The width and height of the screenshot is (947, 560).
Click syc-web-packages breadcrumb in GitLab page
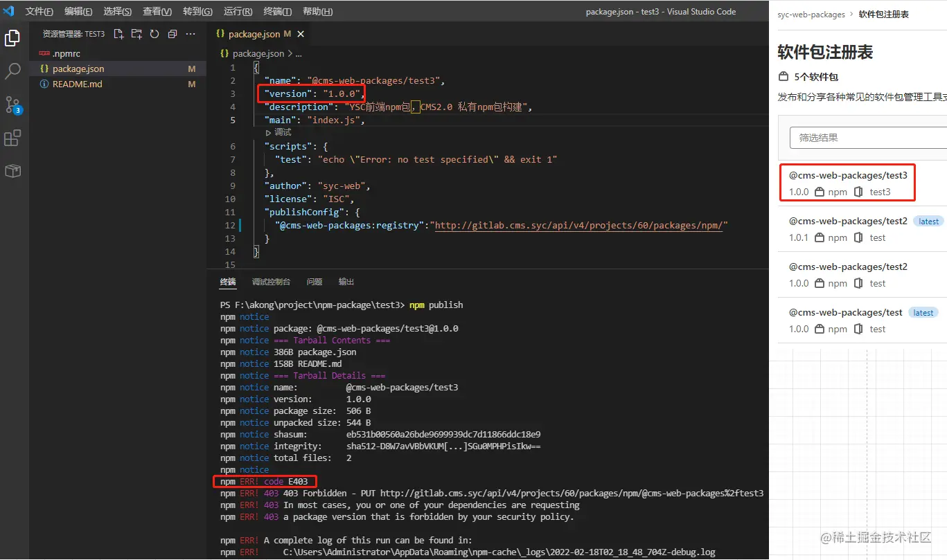[811, 15]
